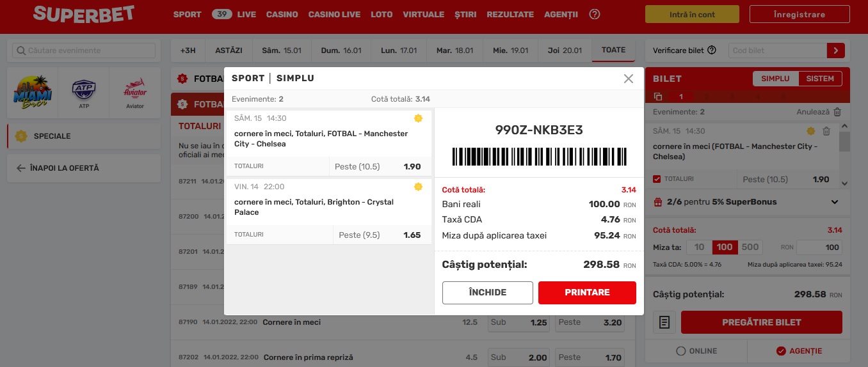868x367 pixels.
Task: Click Intră în cont button
Action: tap(692, 14)
